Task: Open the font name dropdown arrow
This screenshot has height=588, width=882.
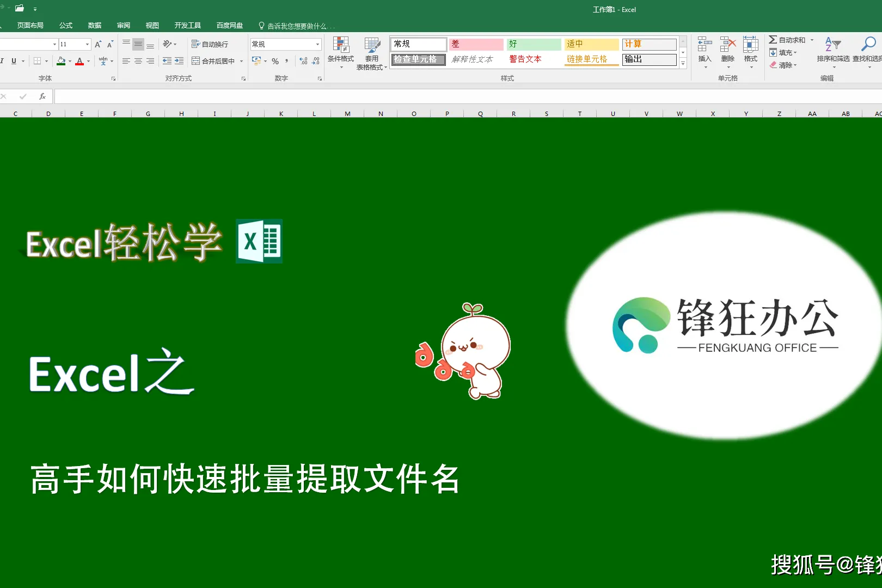Action: 54,44
